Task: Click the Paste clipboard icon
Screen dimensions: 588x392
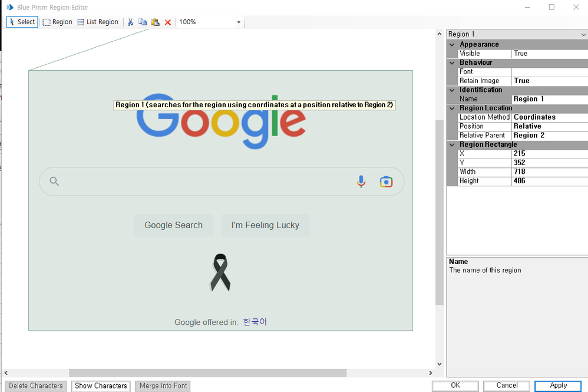Action: [155, 22]
